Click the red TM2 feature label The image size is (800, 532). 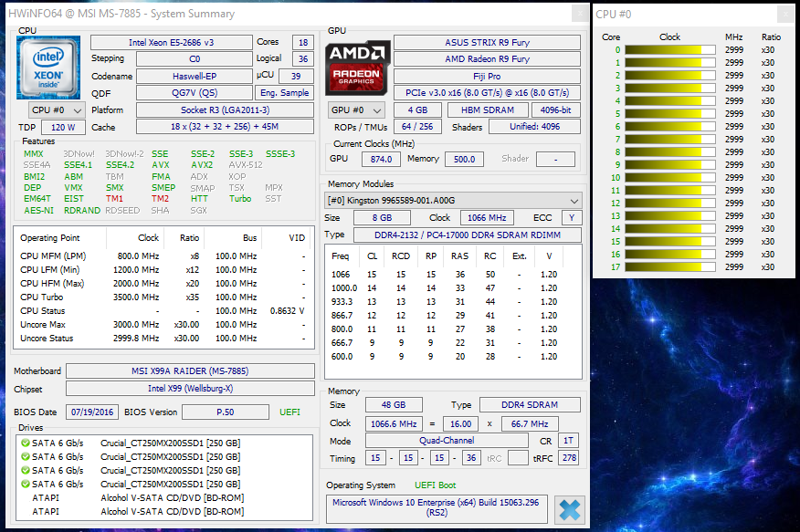pos(160,199)
